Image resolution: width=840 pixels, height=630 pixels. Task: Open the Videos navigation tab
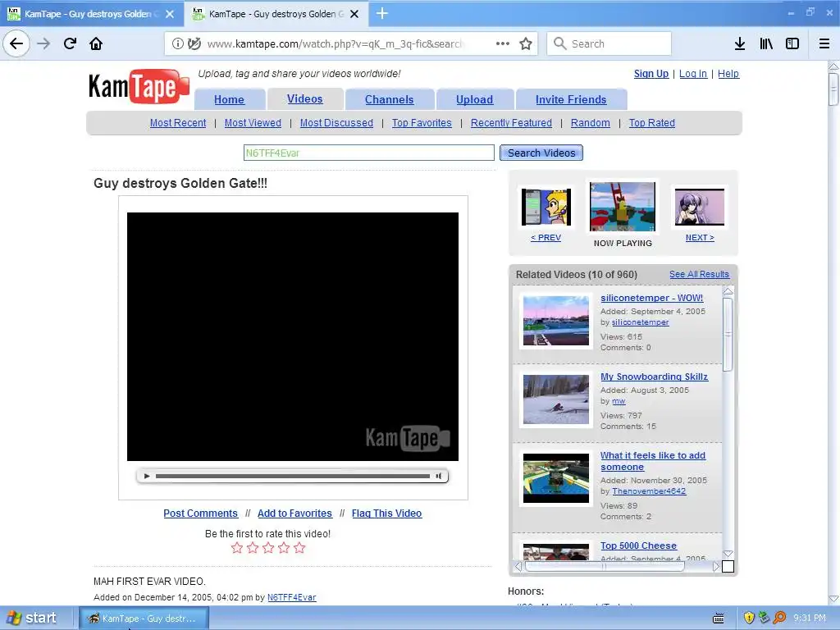click(x=305, y=99)
